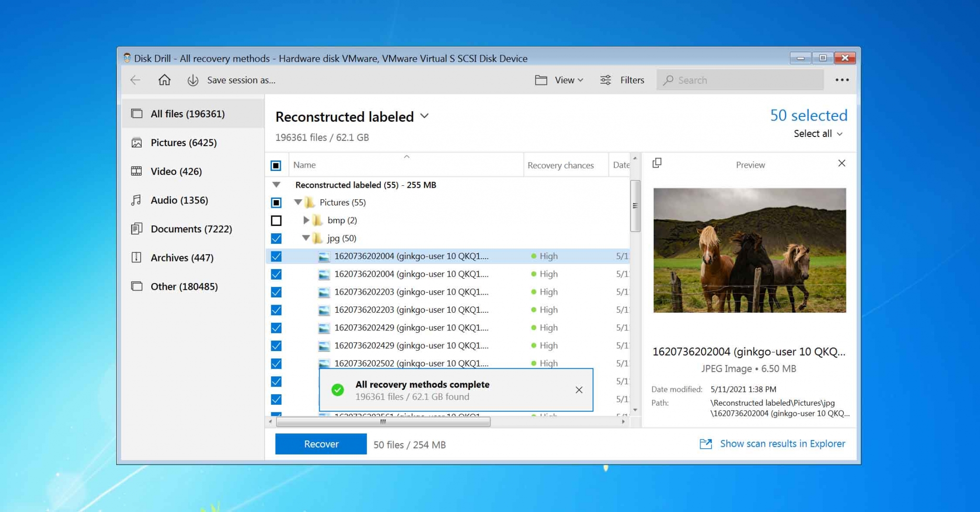Image resolution: width=980 pixels, height=512 pixels.
Task: Toggle the Pictures (55) selection checkbox
Action: click(277, 202)
